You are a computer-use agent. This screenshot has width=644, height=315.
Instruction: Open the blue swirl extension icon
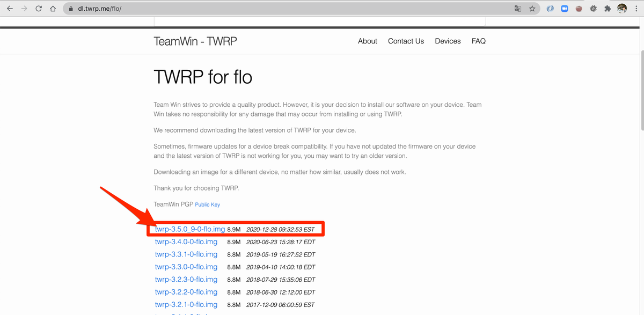550,9
